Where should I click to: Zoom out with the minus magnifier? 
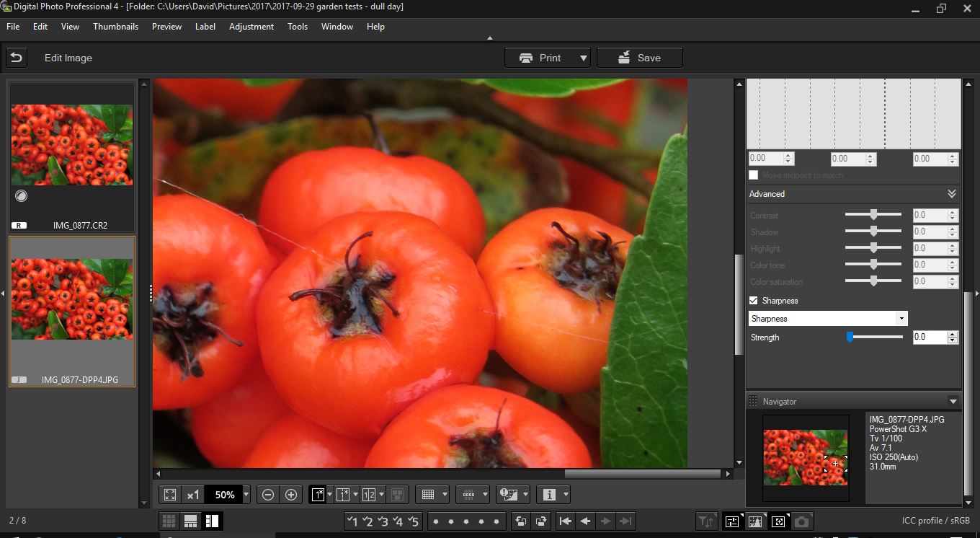click(x=268, y=495)
